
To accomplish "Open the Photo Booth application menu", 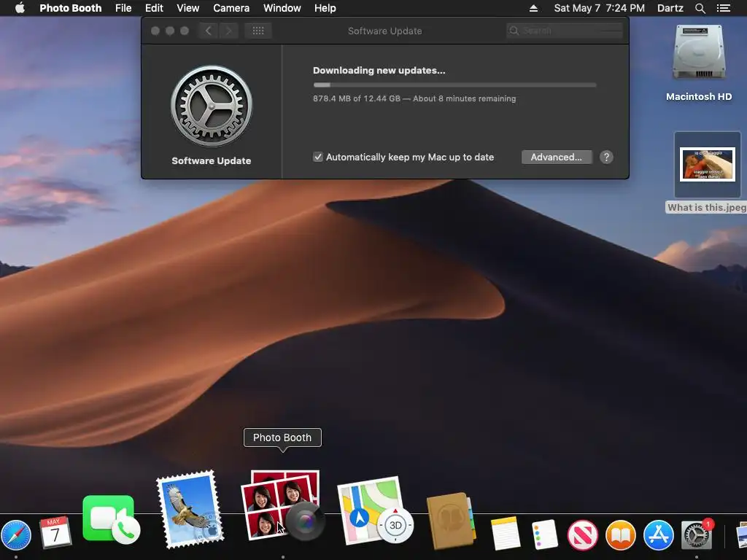I will pos(71,8).
